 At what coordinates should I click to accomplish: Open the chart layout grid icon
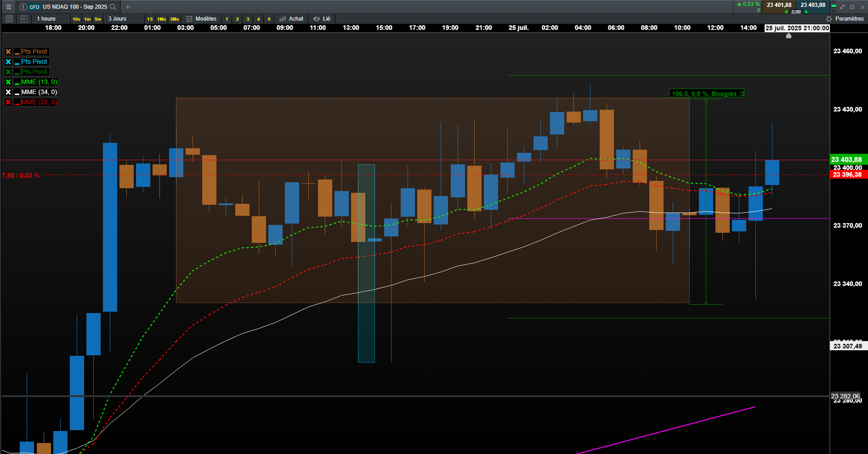24,19
